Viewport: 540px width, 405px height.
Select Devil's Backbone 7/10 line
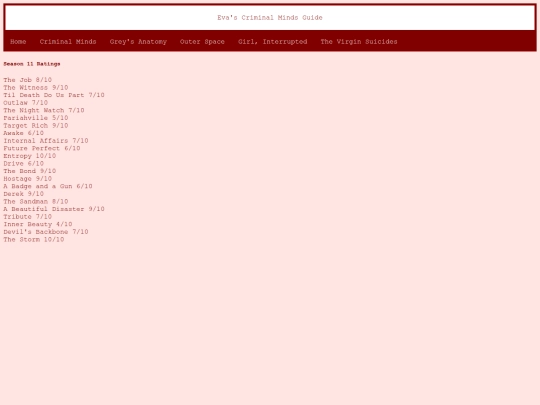coord(46,232)
